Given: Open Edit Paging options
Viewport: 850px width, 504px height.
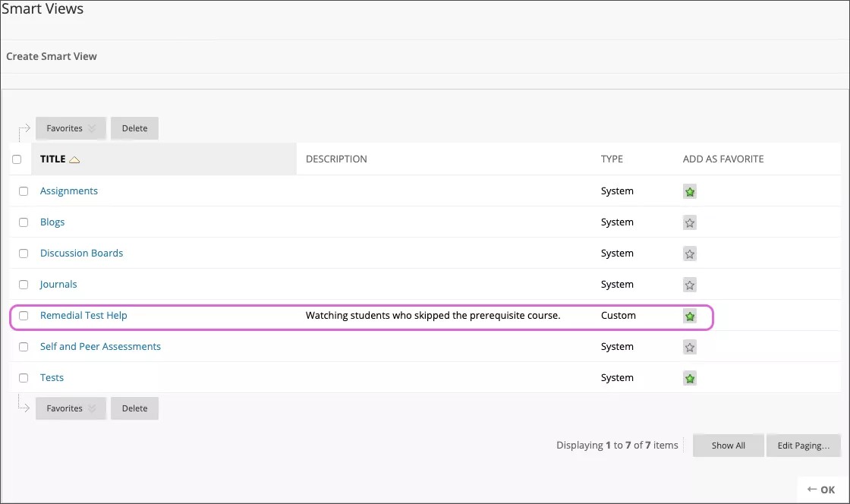Looking at the screenshot, I should (x=803, y=446).
